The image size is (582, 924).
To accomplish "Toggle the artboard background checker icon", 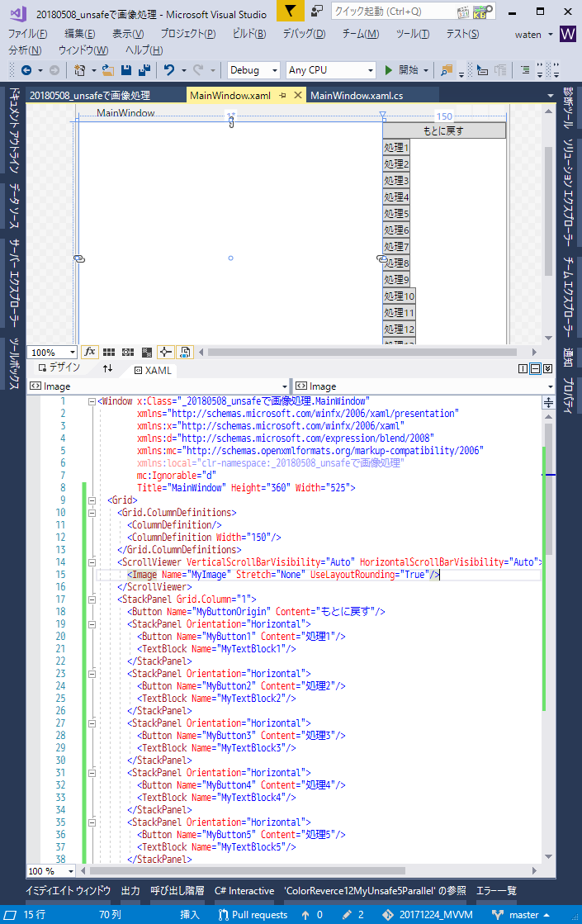I will pos(147,352).
